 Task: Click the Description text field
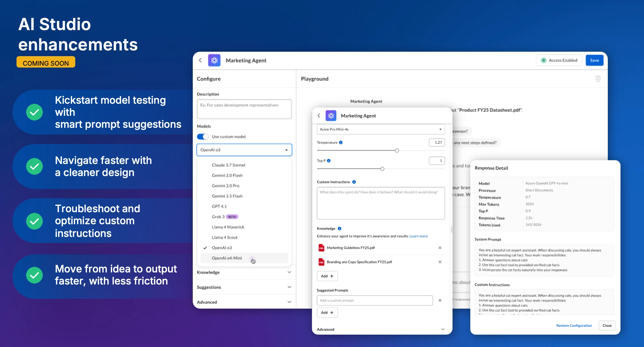tap(244, 109)
